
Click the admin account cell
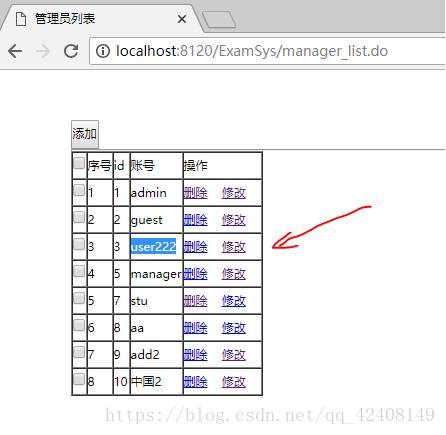tap(156, 193)
